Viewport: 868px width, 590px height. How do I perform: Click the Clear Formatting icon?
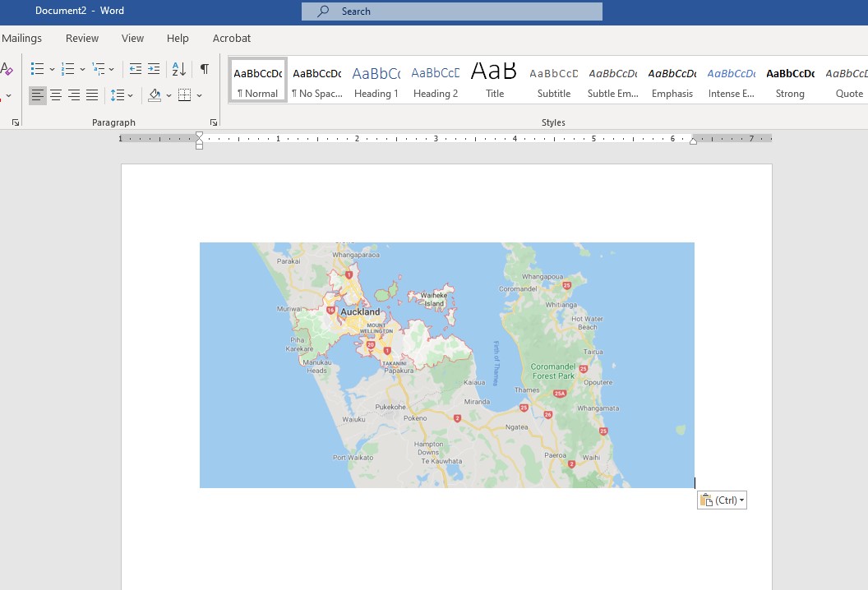point(7,69)
